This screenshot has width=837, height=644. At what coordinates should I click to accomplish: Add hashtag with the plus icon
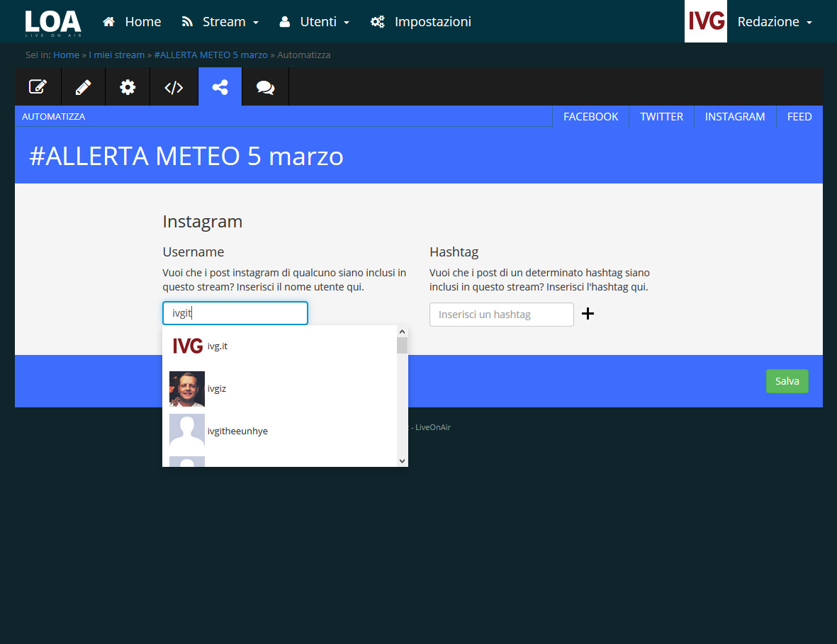coord(588,314)
